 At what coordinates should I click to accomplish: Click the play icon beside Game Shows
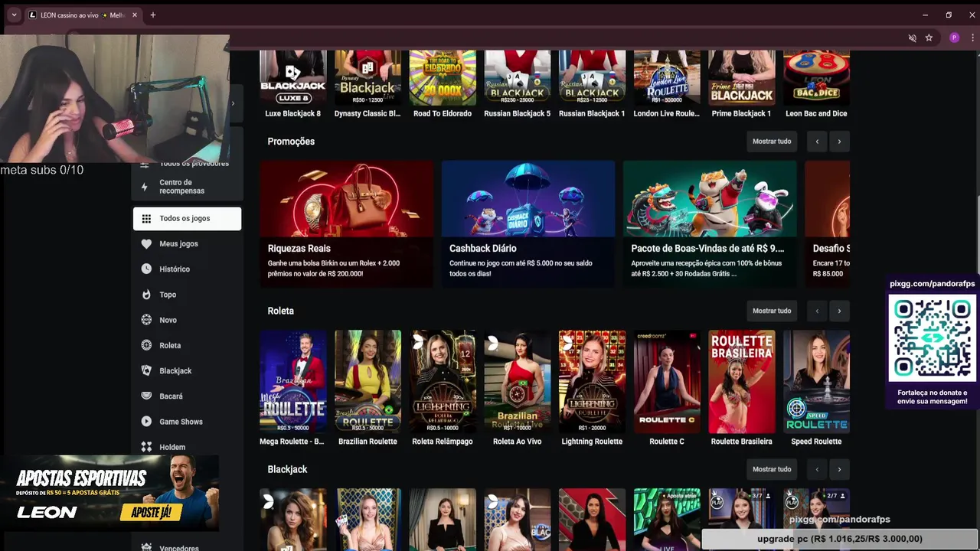tap(146, 422)
